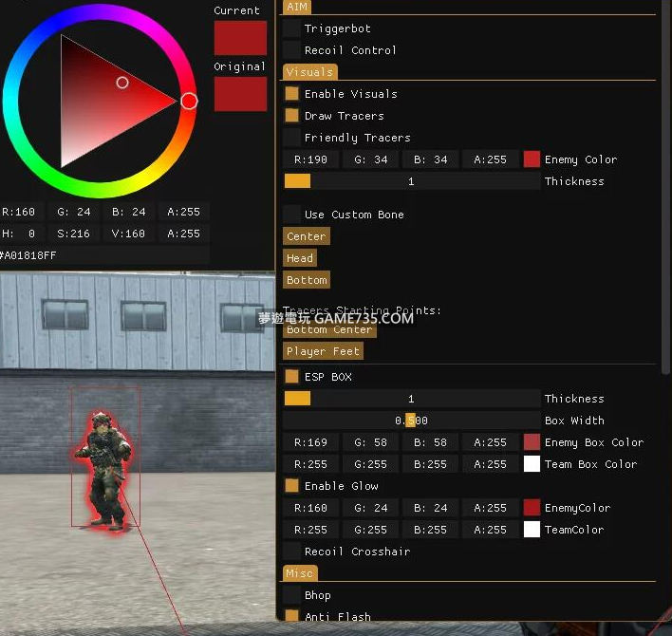Click the B: 24 field in the color picker
The width and height of the screenshot is (672, 636).
click(128, 212)
